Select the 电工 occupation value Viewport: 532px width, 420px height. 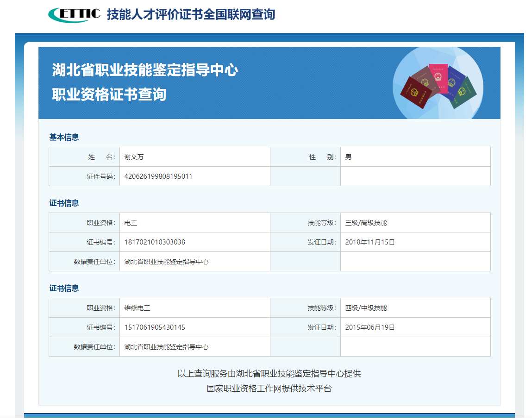131,223
